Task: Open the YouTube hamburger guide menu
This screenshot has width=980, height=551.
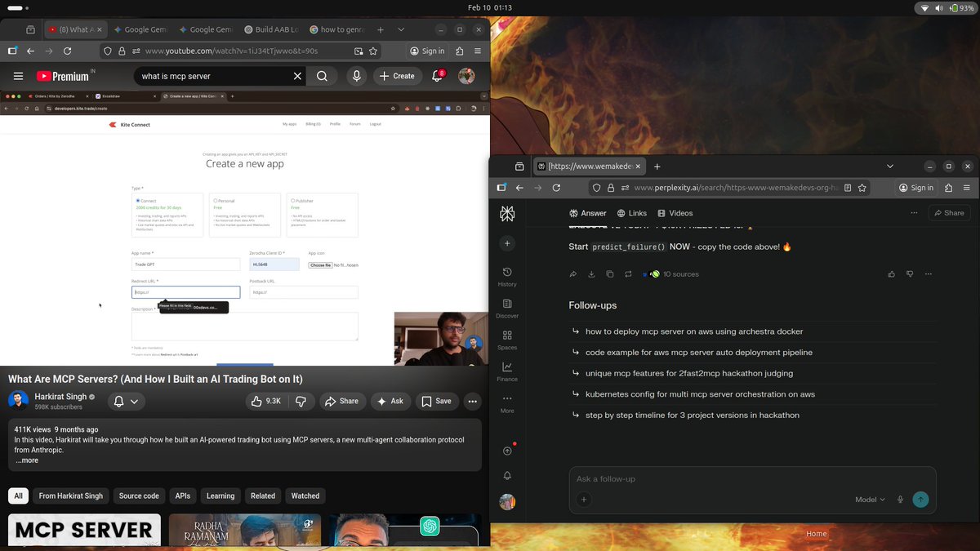Action: coord(18,76)
